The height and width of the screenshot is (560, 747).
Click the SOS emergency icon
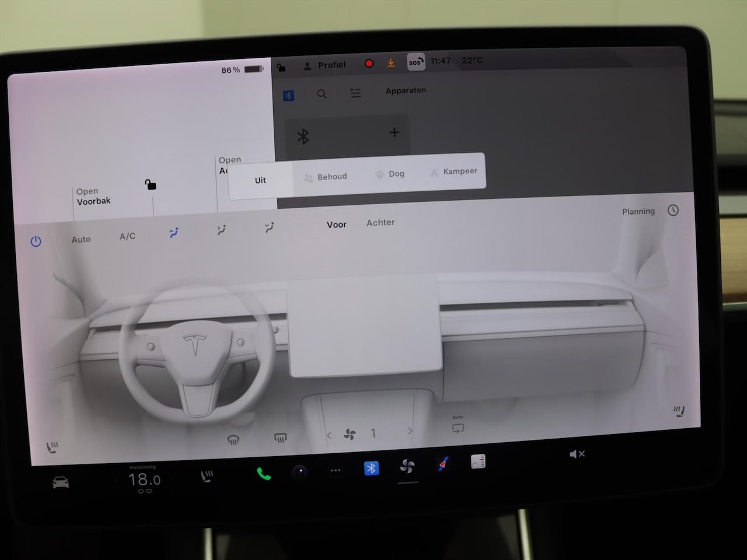[x=416, y=62]
